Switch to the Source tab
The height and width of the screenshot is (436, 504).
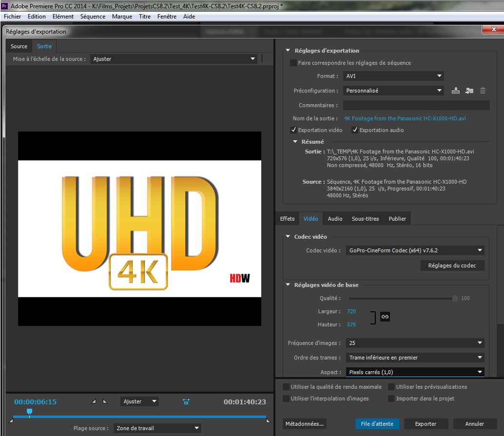point(19,46)
